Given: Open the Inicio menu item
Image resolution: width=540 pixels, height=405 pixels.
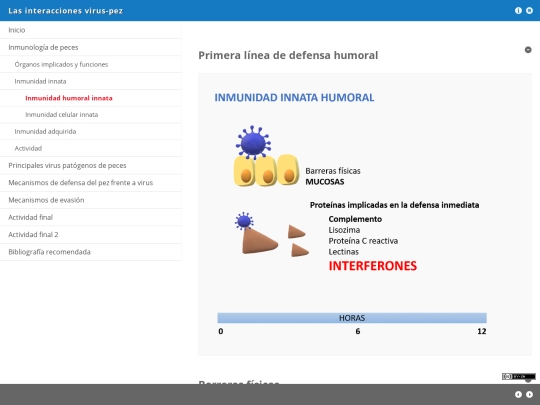Looking at the screenshot, I should [x=91, y=30].
